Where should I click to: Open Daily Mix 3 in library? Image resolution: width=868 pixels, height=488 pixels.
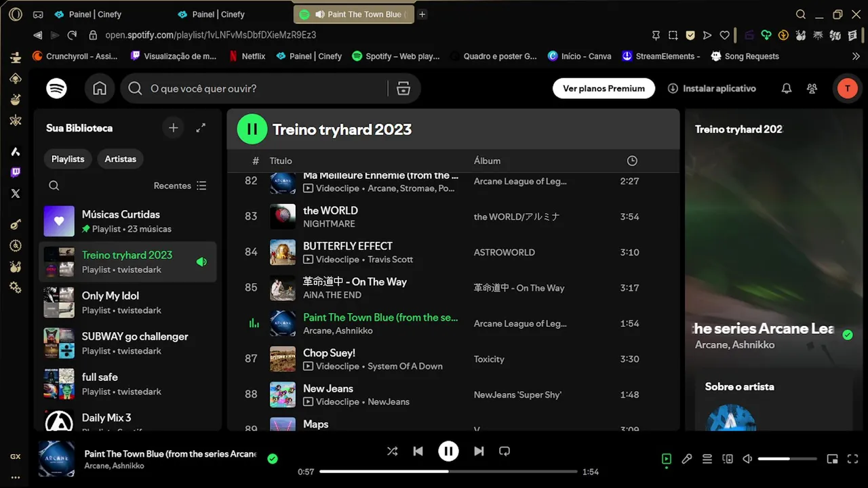tap(127, 419)
